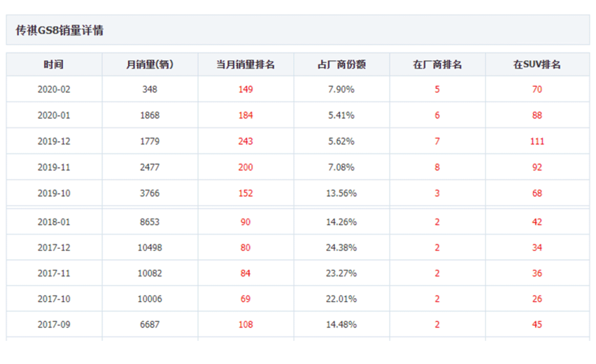The width and height of the screenshot is (596, 364).
Task: Select the 月销量(辆) column header
Action: click(150, 64)
